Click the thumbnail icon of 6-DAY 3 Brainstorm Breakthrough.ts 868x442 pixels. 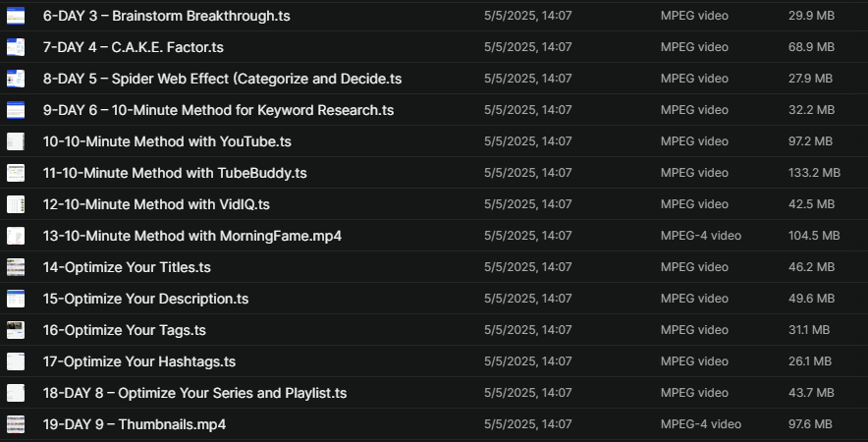pyautogui.click(x=16, y=16)
